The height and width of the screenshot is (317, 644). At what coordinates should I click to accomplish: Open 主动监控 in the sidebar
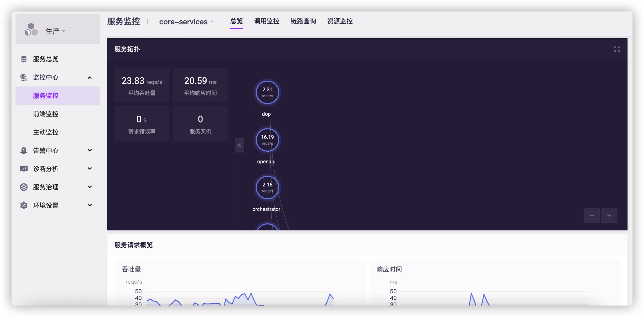pyautogui.click(x=46, y=132)
